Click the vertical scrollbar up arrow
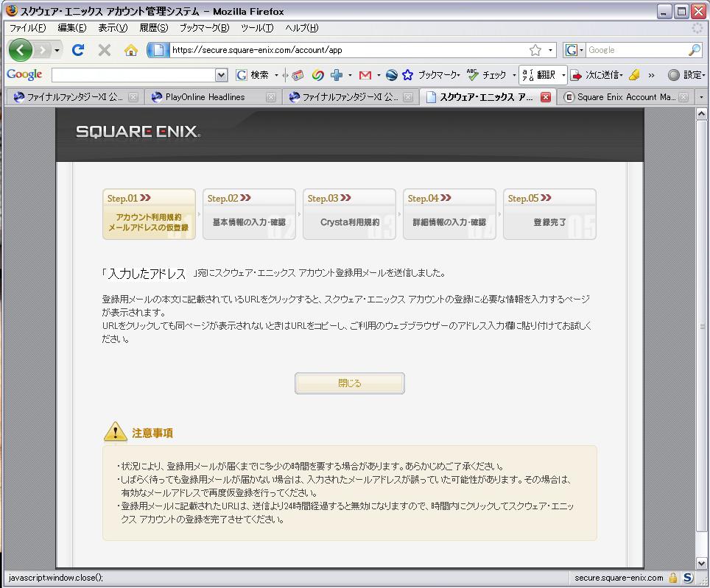Screen dimensions: 710x588 click(701, 113)
